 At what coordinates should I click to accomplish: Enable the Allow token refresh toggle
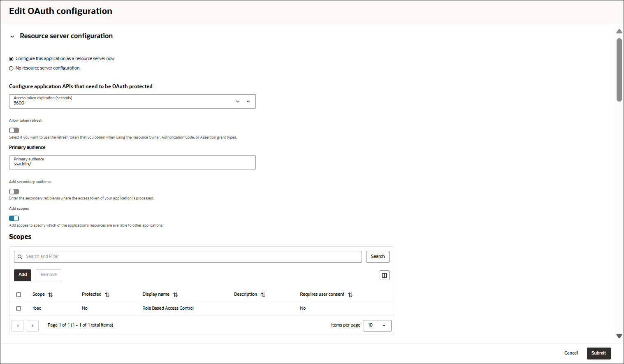(14, 130)
